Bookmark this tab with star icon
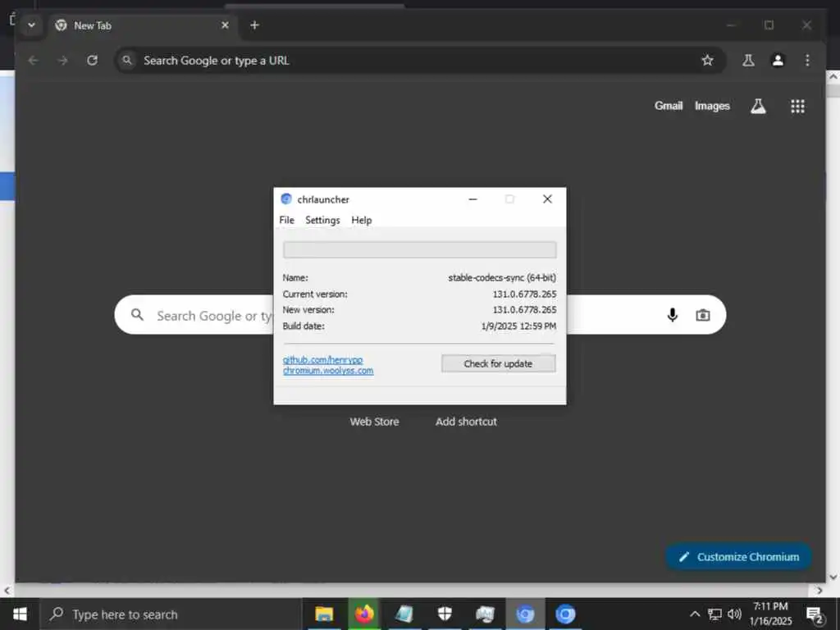 (x=707, y=61)
